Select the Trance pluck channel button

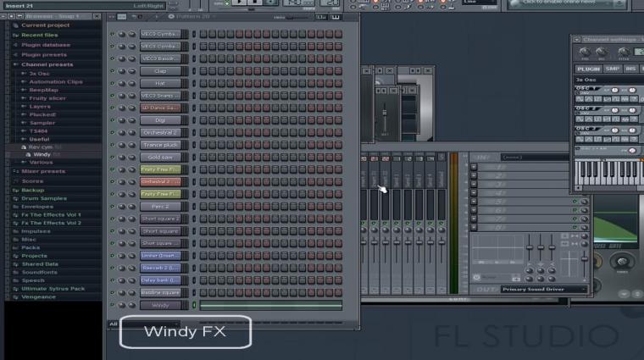(160, 145)
